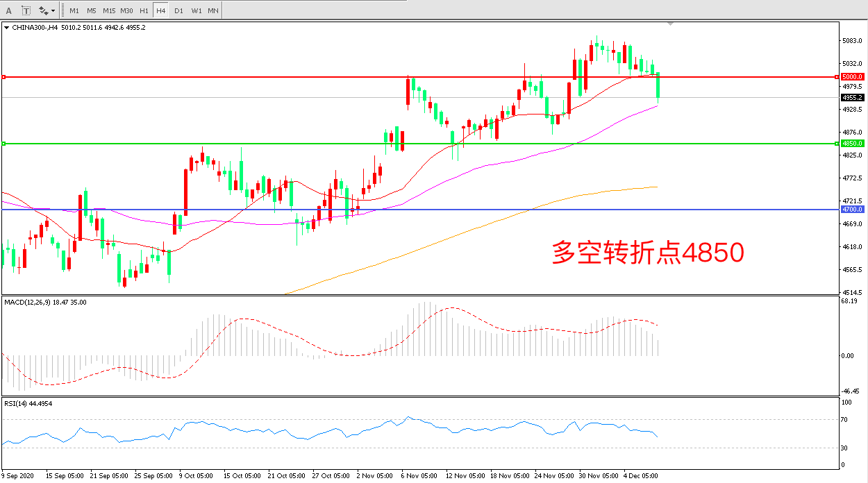The width and height of the screenshot is (868, 483).
Task: Switch to M5 timeframe
Action: (x=91, y=10)
